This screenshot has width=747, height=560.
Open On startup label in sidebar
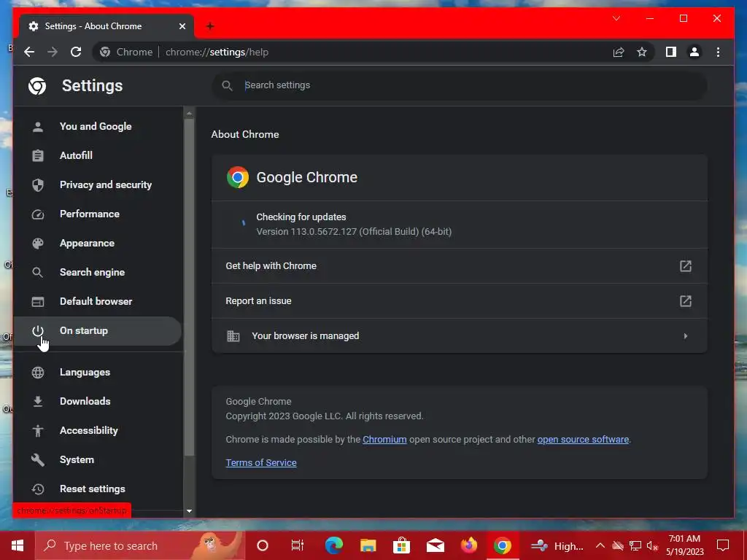tap(84, 330)
